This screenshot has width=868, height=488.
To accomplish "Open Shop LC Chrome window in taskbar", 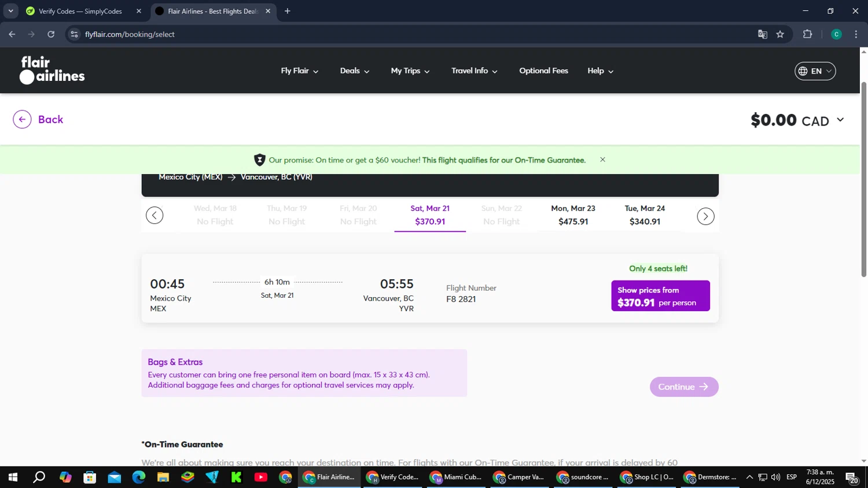I will click(647, 478).
